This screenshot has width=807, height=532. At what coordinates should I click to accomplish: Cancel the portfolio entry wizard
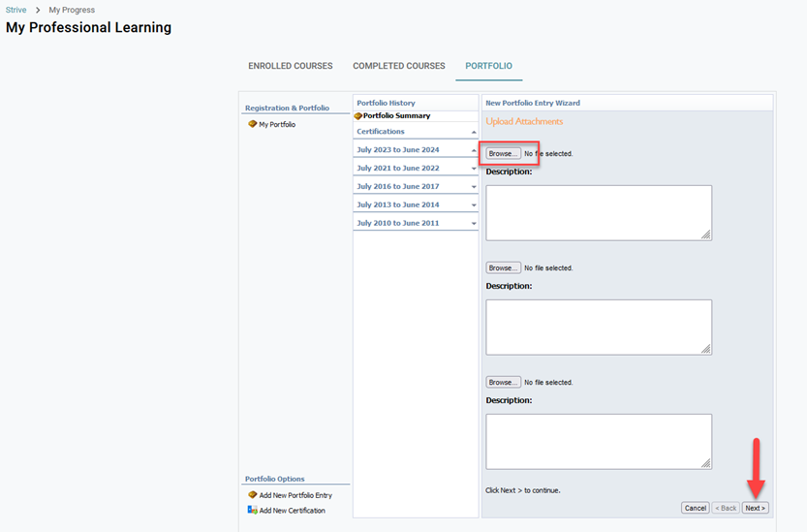pyautogui.click(x=695, y=508)
